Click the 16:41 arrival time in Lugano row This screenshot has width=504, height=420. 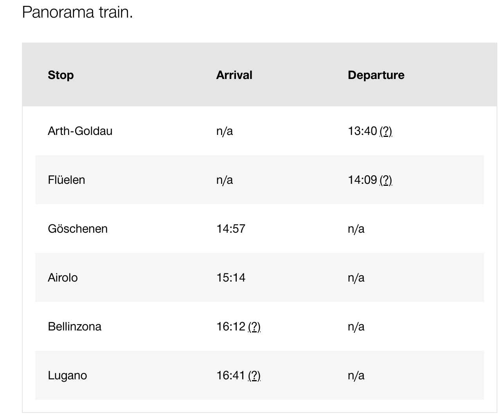coord(231,375)
